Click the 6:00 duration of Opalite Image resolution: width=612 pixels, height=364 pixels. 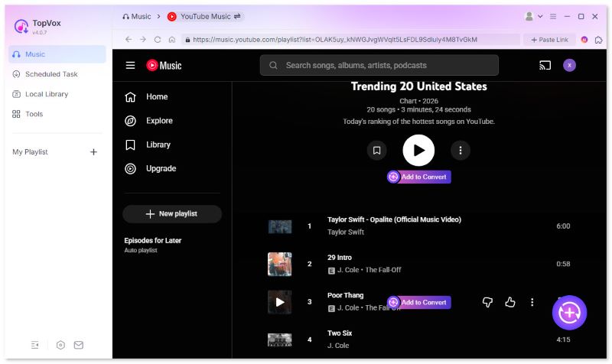[563, 226]
